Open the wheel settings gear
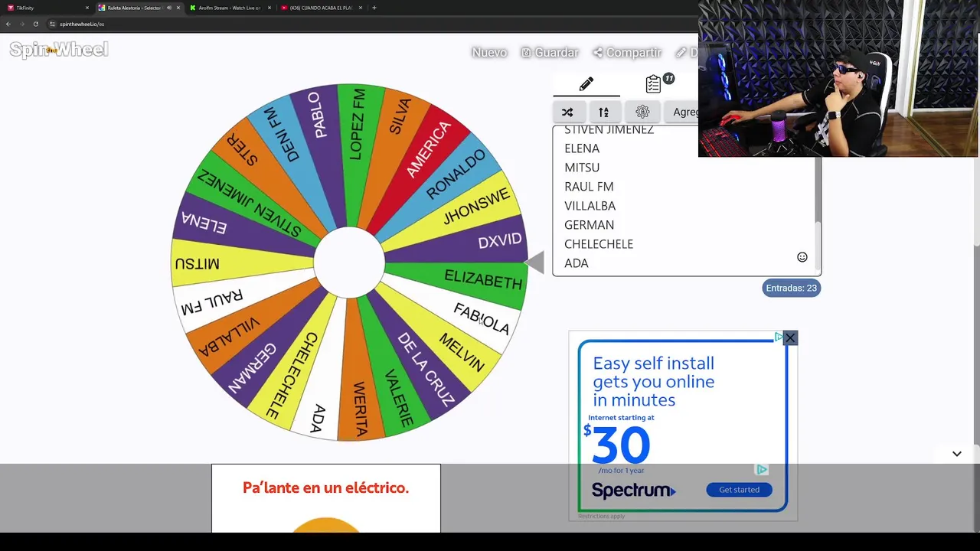 (x=642, y=112)
